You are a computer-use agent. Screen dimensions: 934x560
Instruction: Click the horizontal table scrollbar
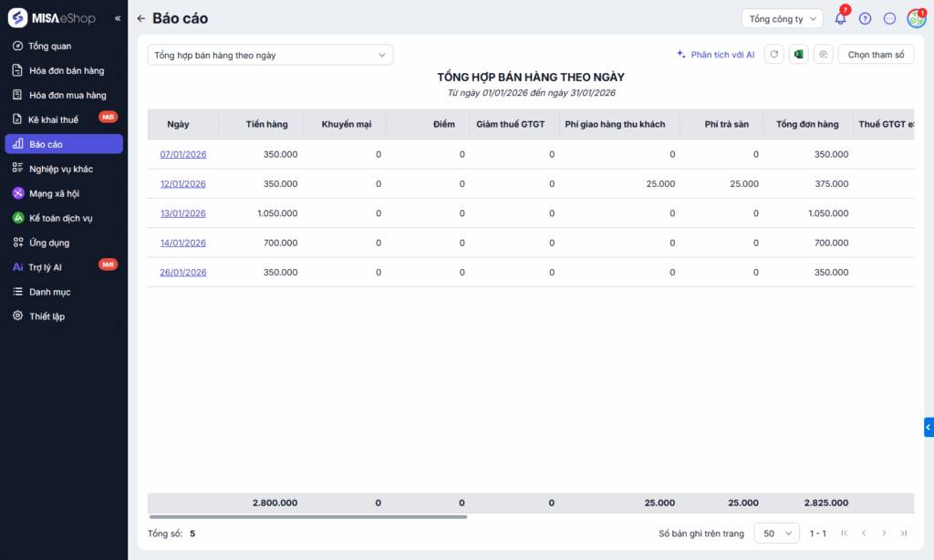(307, 517)
